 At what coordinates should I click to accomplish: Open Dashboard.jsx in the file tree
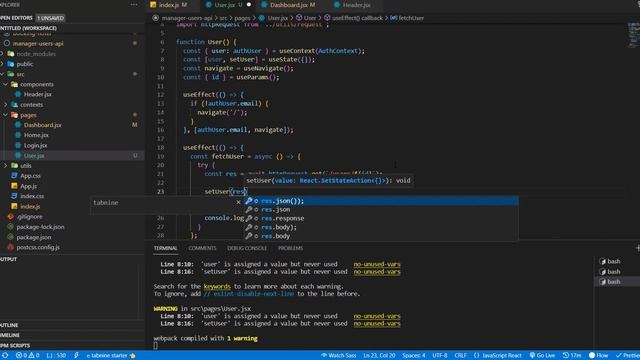(42, 125)
